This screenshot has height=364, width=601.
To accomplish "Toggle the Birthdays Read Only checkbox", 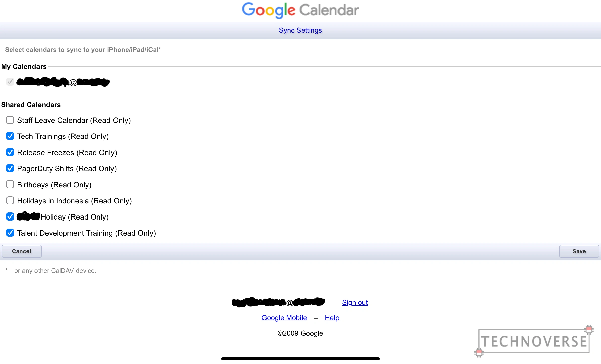I will (x=10, y=185).
